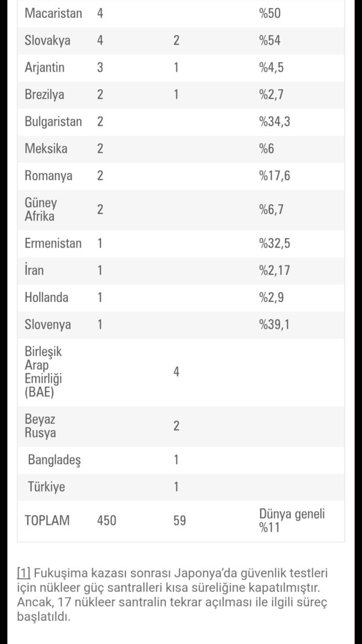Open the [1] footnote link
The image size is (362, 644).
[24, 573]
